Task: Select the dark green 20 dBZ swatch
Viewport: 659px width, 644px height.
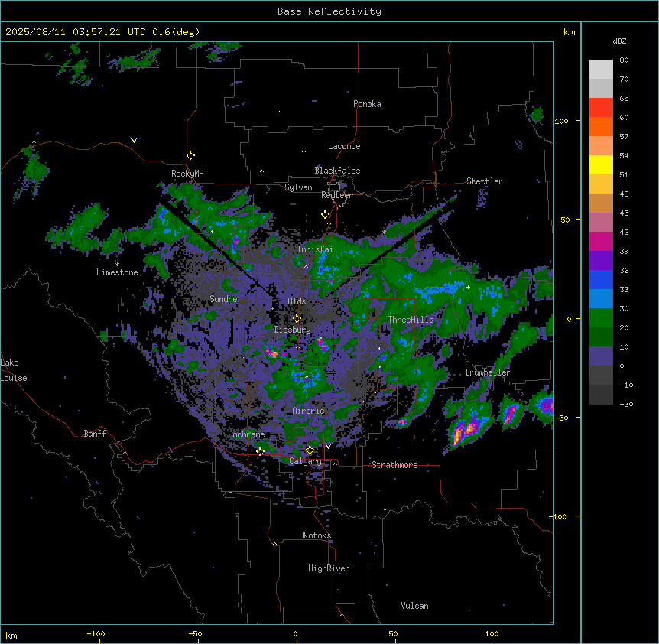Action: 601,337
